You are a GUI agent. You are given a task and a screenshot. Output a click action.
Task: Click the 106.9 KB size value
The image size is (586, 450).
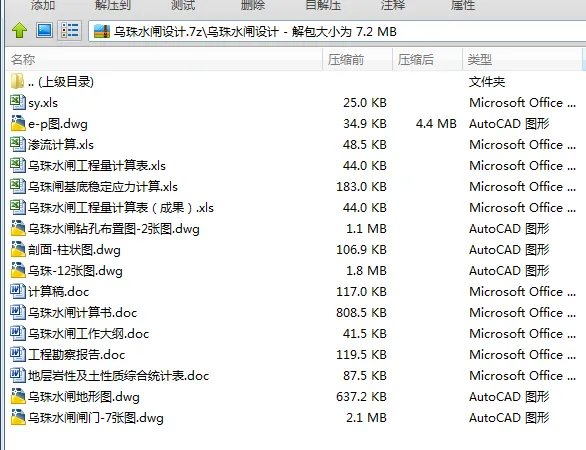pyautogui.click(x=361, y=250)
